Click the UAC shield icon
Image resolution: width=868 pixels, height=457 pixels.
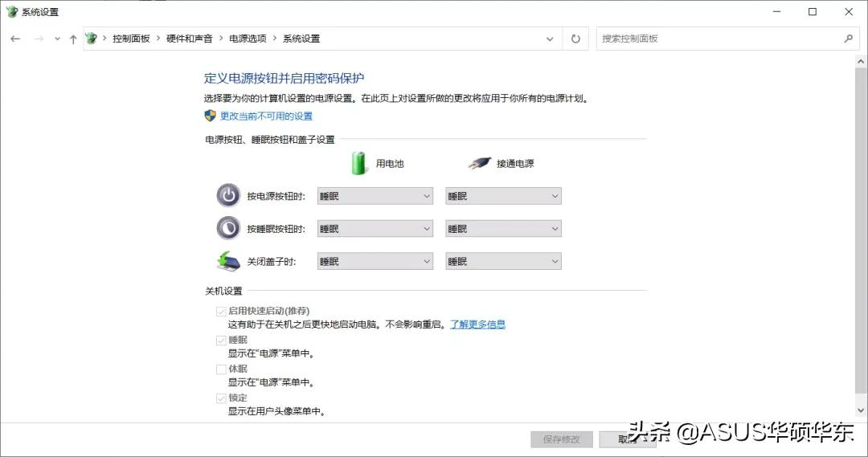coord(210,116)
